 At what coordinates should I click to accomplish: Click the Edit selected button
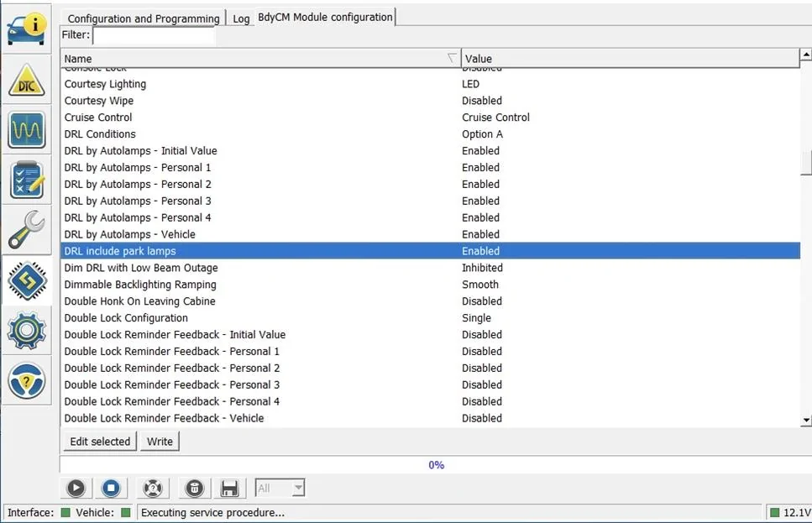point(100,442)
